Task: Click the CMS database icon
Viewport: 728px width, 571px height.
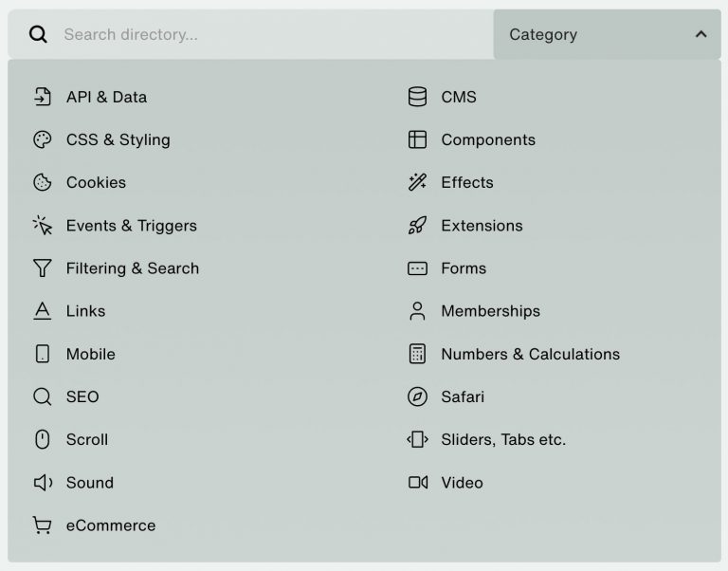Action: (x=417, y=97)
